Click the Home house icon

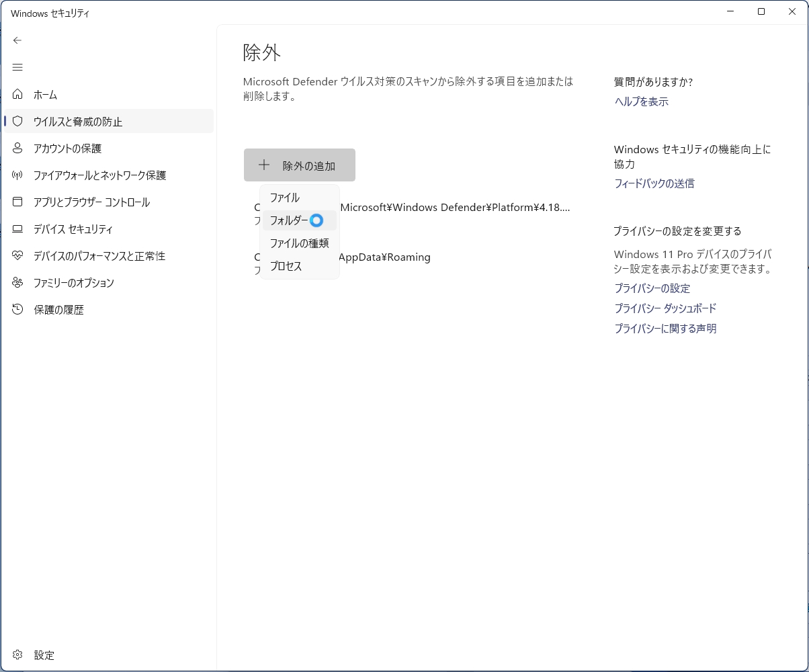click(x=18, y=95)
